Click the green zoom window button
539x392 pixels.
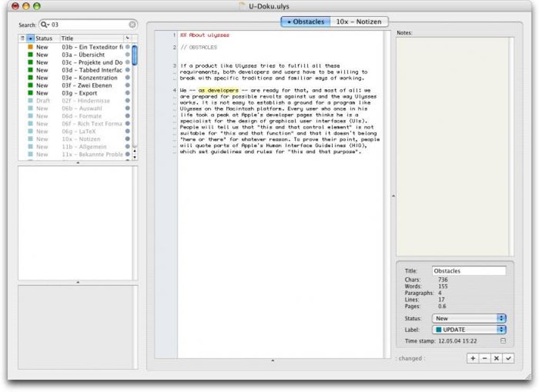[37, 6]
